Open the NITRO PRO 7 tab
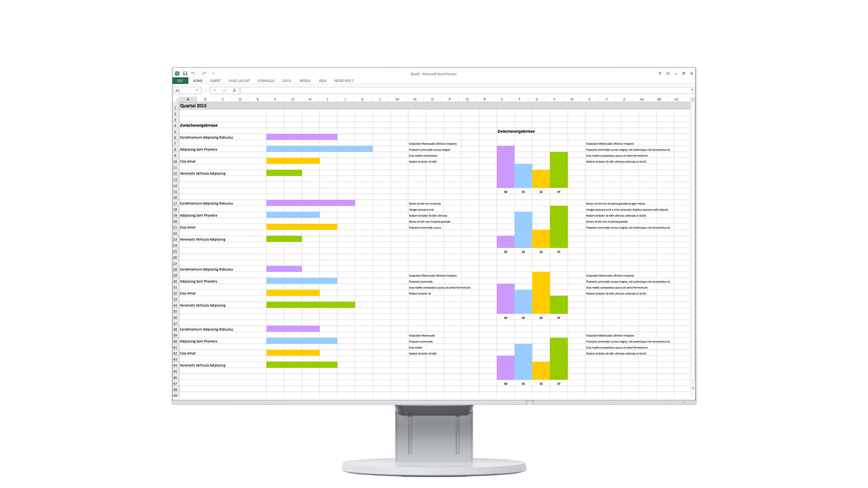 click(x=344, y=81)
